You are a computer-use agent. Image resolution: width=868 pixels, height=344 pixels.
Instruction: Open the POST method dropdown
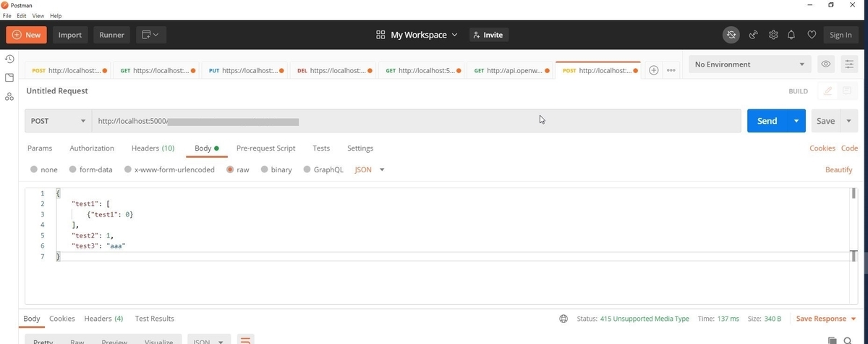[x=57, y=121]
